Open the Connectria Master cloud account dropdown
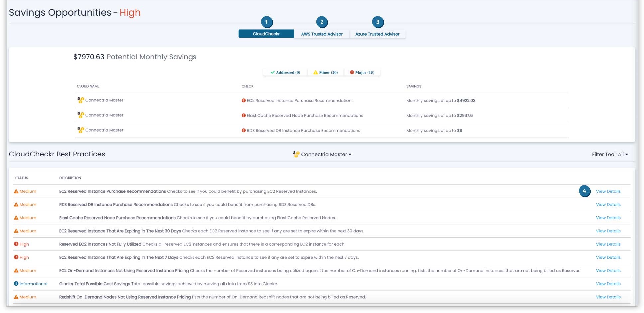The width and height of the screenshot is (644, 313). (322, 154)
